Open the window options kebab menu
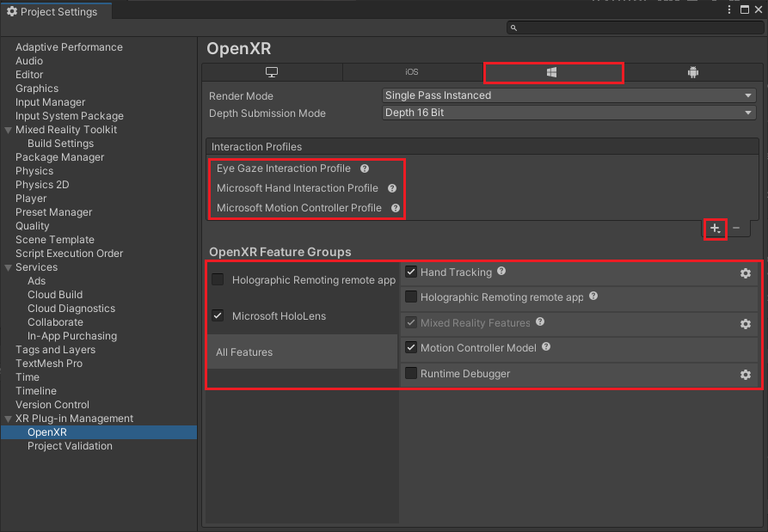 [729, 9]
